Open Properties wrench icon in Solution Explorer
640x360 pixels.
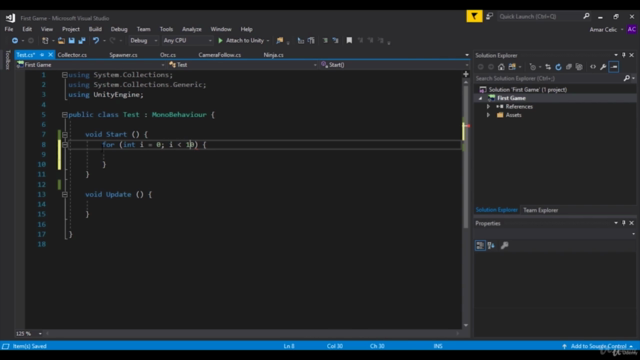(603, 67)
